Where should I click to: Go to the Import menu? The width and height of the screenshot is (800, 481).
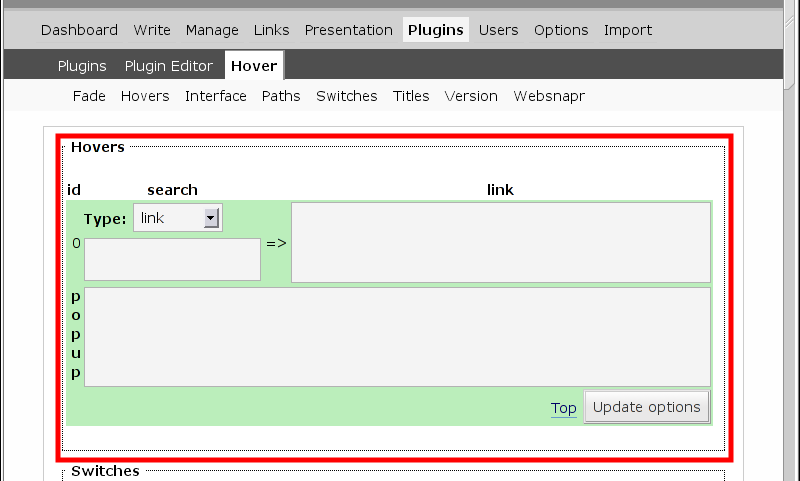pos(628,30)
